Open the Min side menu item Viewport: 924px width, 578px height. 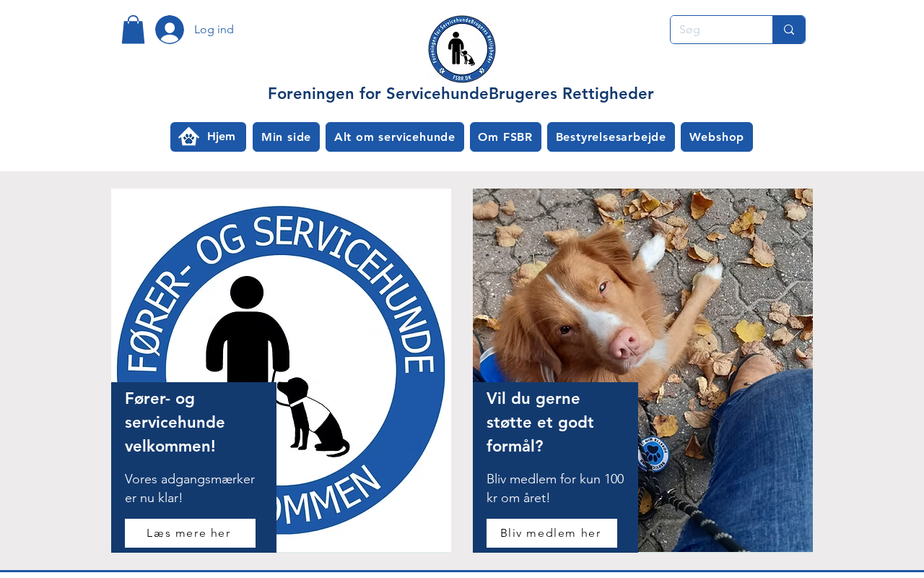[x=286, y=137]
